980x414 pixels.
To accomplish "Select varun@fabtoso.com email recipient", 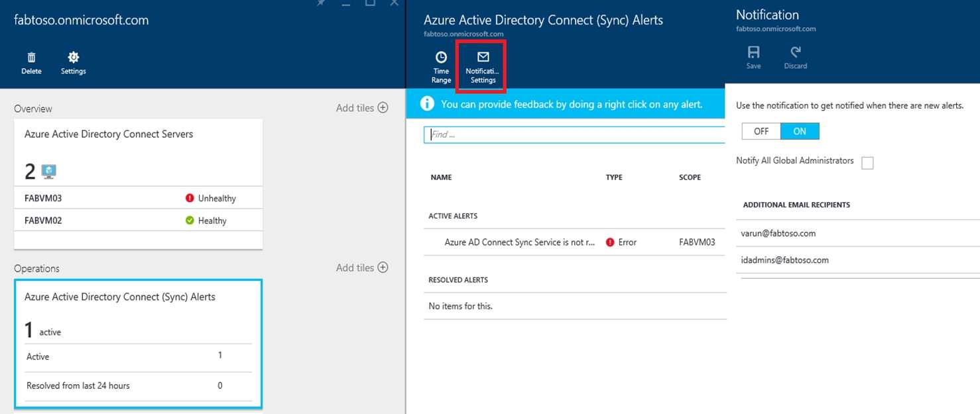I will coord(778,233).
